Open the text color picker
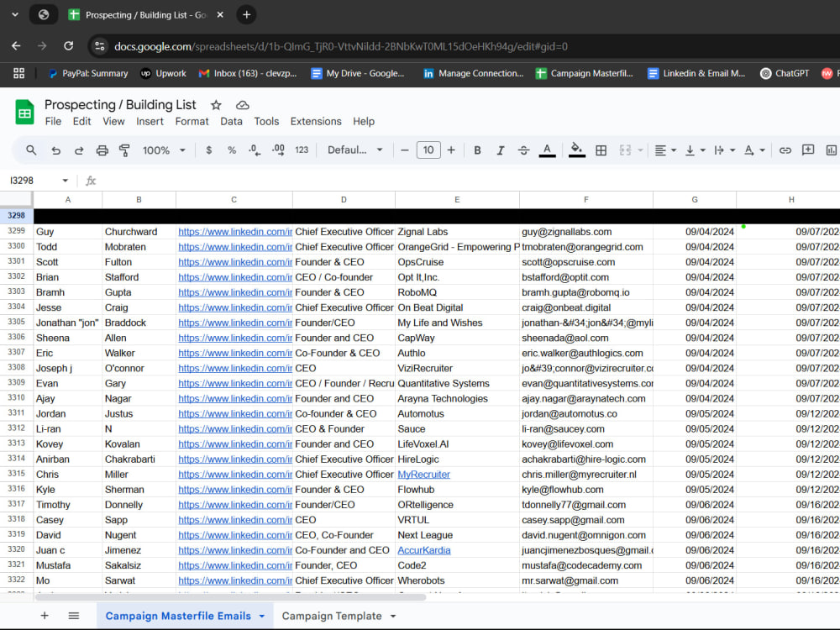Screen dimensions: 840x630 tap(547, 150)
